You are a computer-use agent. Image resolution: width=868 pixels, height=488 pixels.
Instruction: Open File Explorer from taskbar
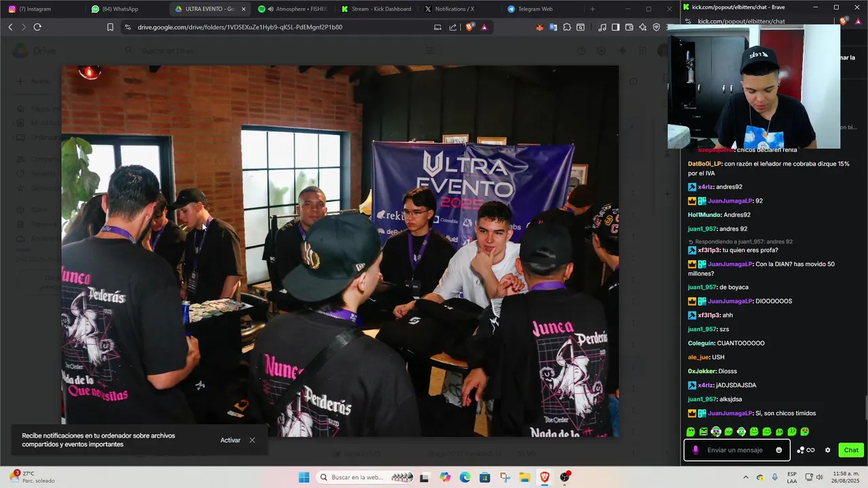(525, 477)
